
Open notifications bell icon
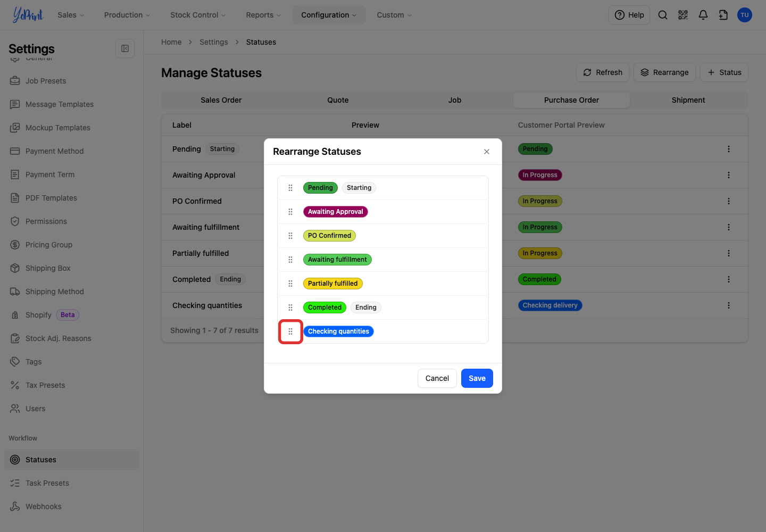coord(703,15)
